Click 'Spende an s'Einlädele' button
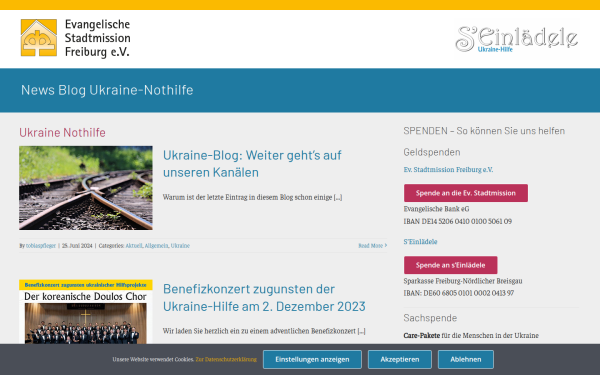Screen dimensions: 600x375 coord(450,265)
